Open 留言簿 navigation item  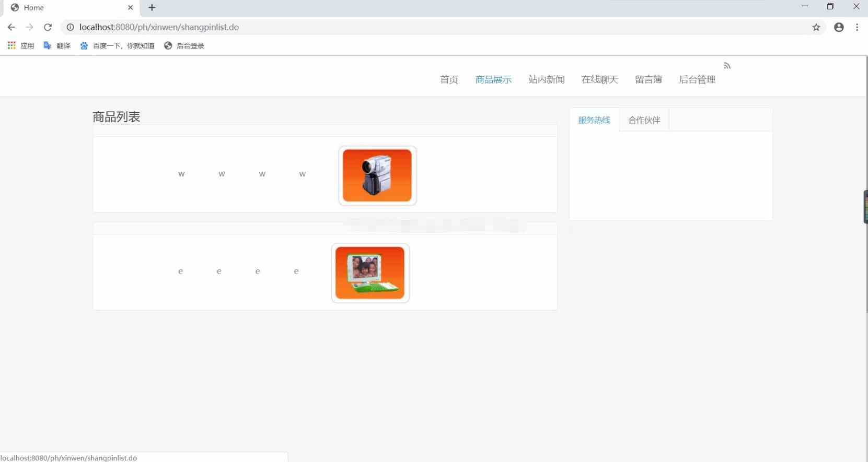[649, 79]
